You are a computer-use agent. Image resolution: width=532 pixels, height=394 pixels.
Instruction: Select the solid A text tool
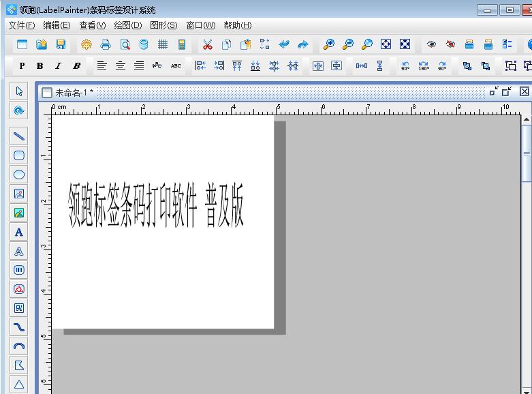(x=19, y=232)
